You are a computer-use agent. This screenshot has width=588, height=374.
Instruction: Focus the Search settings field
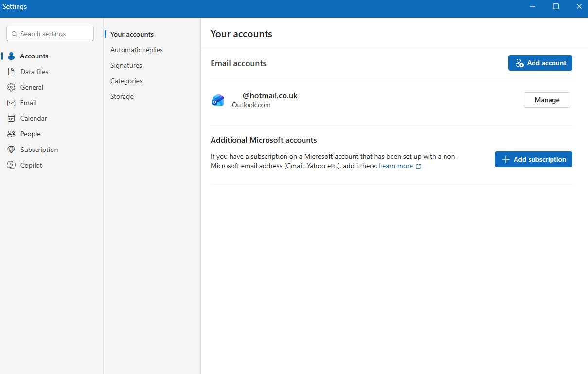(50, 34)
